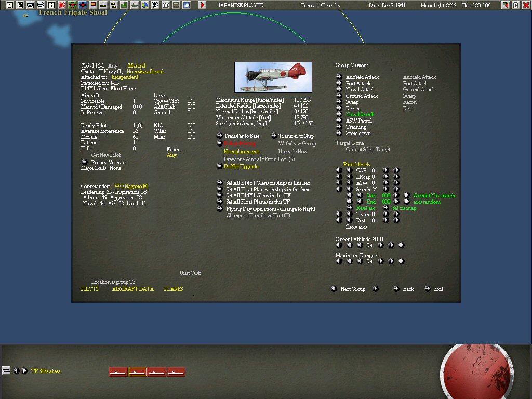532x399 pixels.
Task: Click arrow icon next to Back
Action: [x=396, y=289]
